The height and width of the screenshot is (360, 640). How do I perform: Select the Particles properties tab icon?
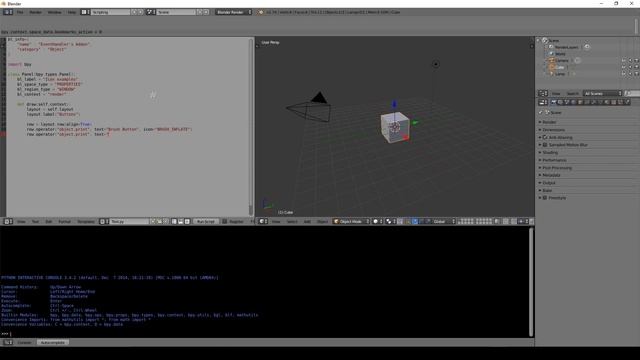[620, 102]
